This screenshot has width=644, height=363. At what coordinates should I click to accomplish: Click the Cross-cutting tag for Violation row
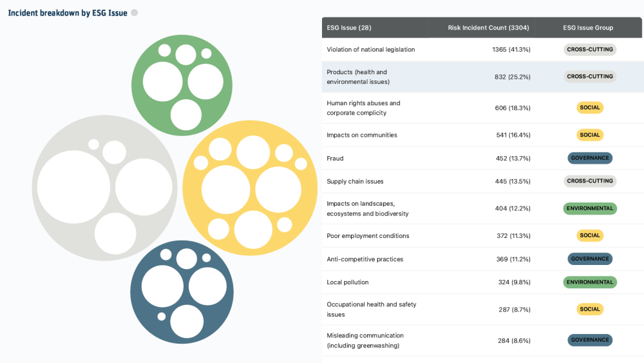click(590, 50)
